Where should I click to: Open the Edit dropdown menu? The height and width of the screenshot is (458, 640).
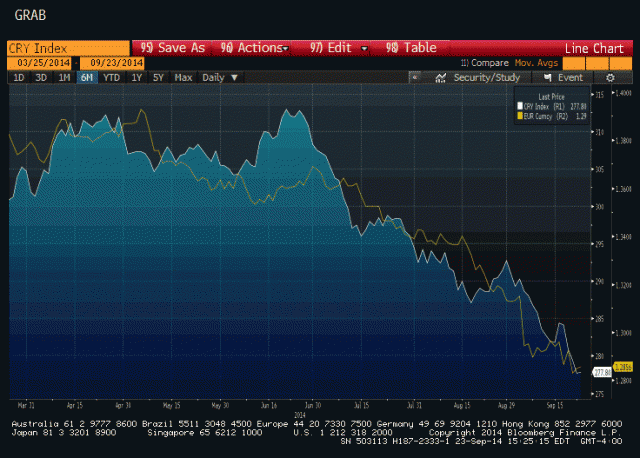point(339,47)
